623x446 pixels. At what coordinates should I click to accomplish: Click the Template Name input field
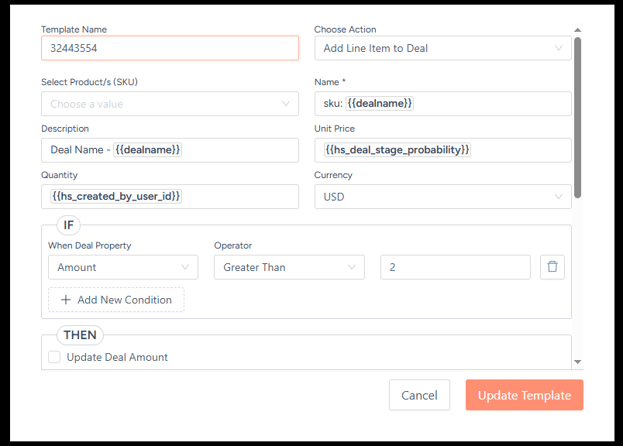click(169, 48)
